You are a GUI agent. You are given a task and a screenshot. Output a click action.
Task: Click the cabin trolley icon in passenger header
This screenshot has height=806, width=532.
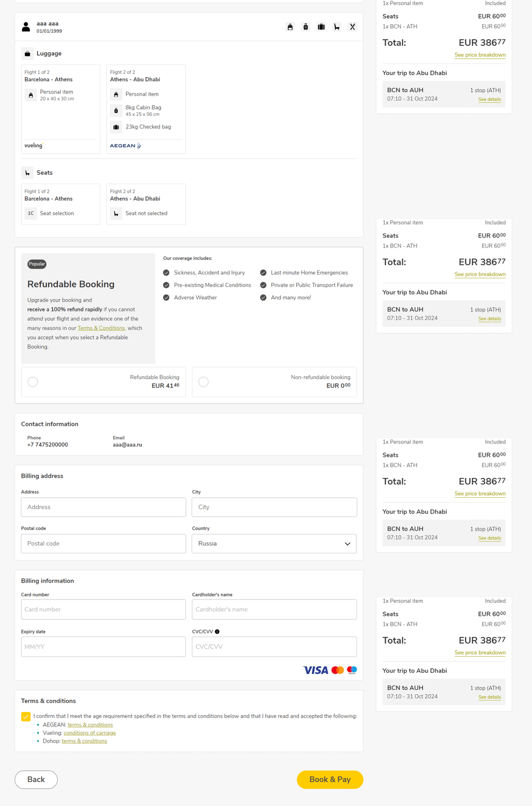[305, 27]
